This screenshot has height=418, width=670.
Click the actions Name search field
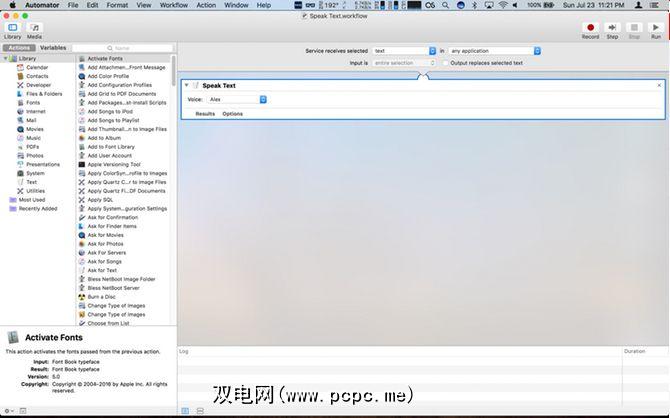coord(123,48)
